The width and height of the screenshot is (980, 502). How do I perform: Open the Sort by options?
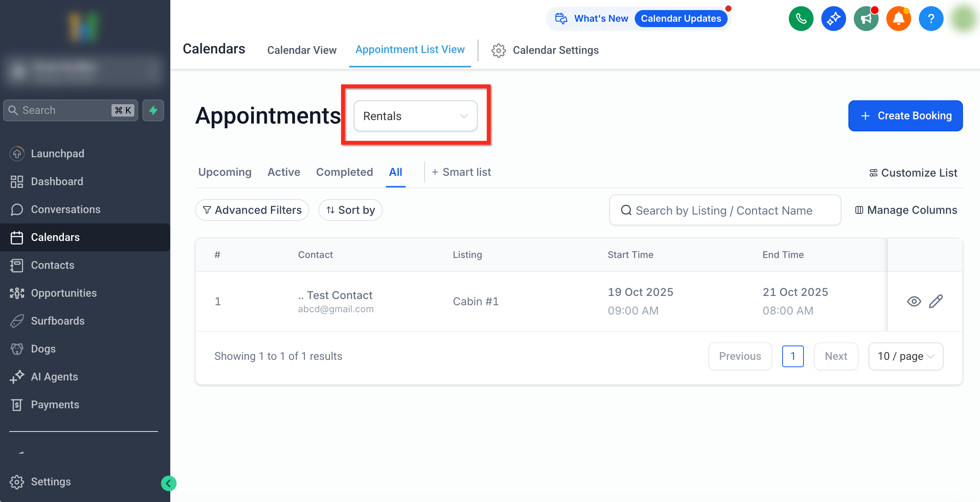(350, 210)
